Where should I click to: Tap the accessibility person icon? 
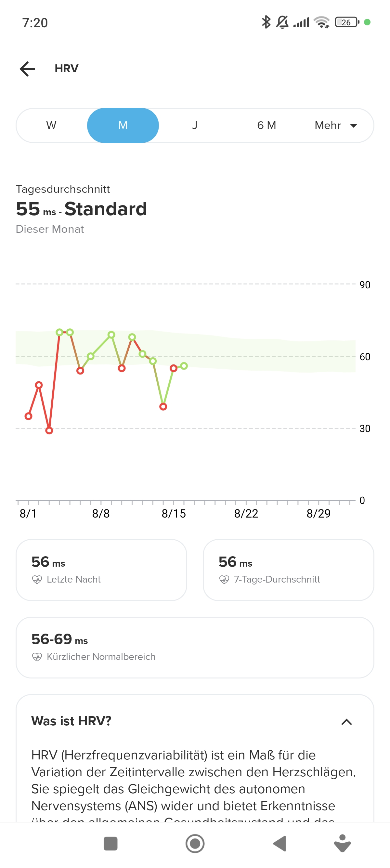pos(342,843)
